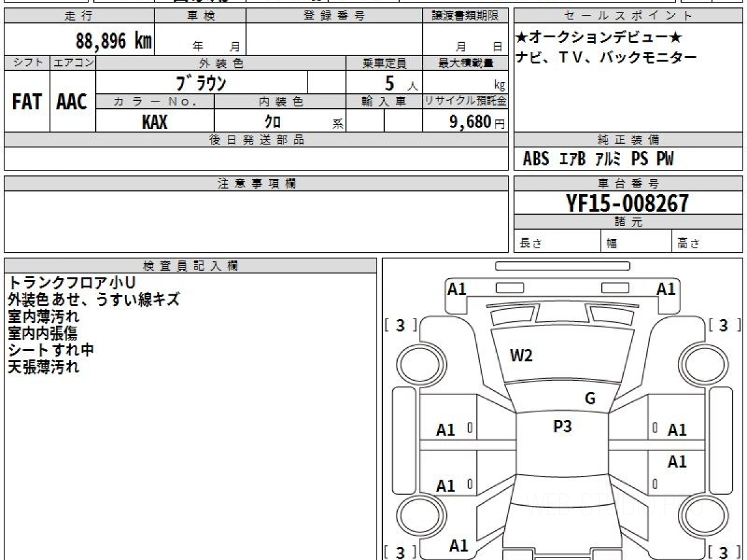The width and height of the screenshot is (747, 560).
Task: Select the FAT shift value
Action: pyautogui.click(x=27, y=101)
